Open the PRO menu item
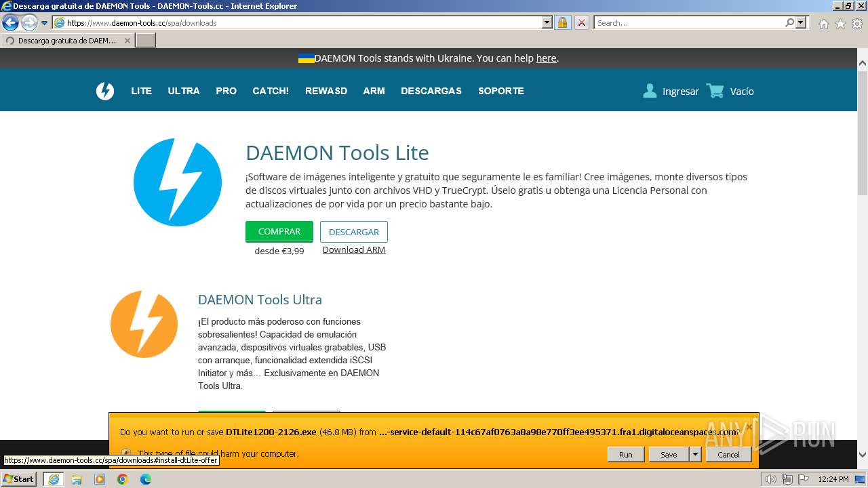Viewport: 868px width, 488px height. [226, 91]
